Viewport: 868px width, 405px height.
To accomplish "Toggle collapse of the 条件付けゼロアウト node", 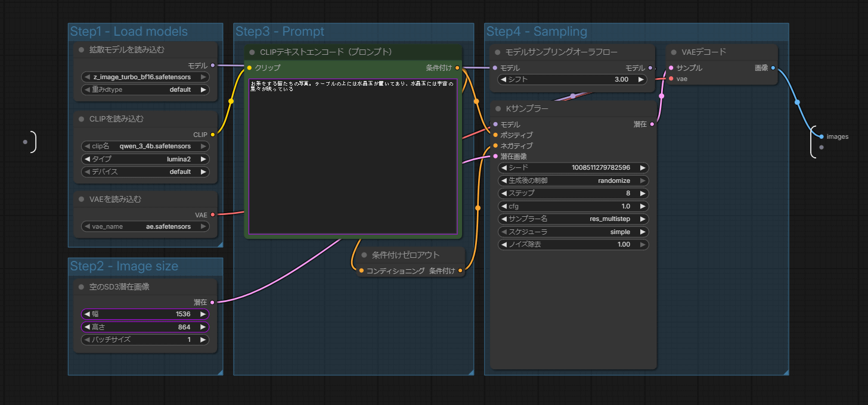I will point(364,255).
